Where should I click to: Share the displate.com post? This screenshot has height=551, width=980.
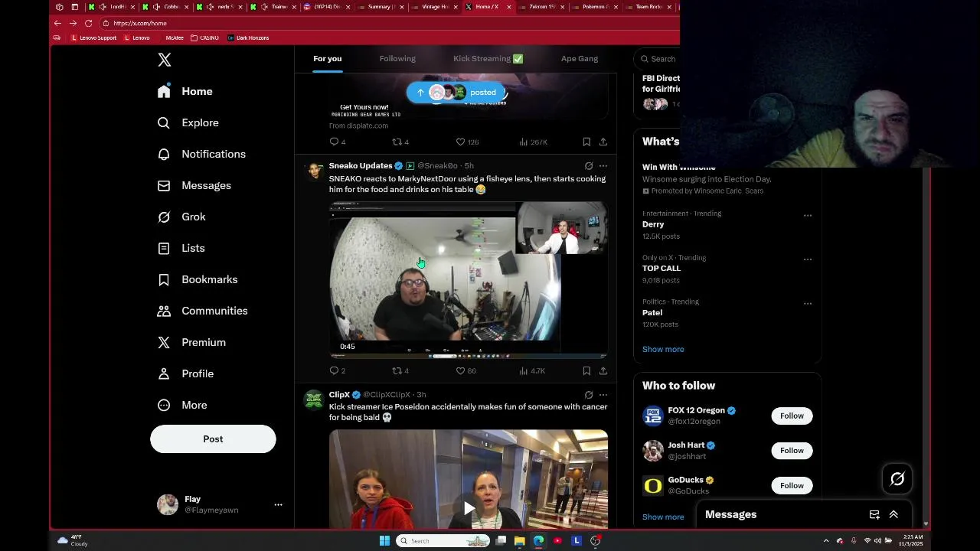pyautogui.click(x=603, y=142)
